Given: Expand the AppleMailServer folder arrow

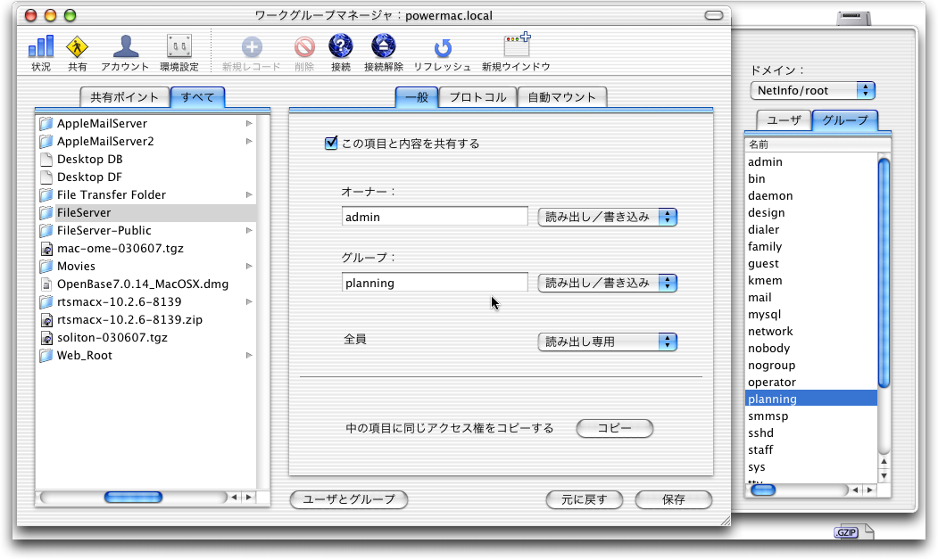Looking at the screenshot, I should (x=249, y=124).
